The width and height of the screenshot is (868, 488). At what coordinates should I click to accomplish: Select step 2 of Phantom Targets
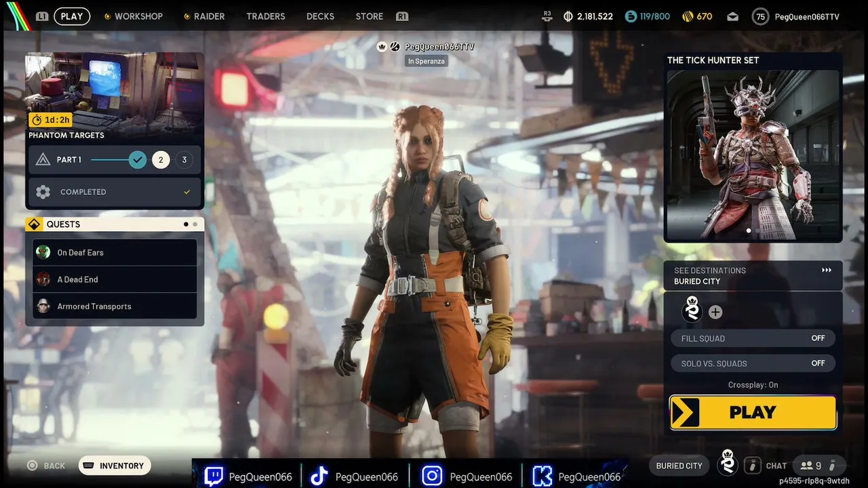pyautogui.click(x=161, y=160)
